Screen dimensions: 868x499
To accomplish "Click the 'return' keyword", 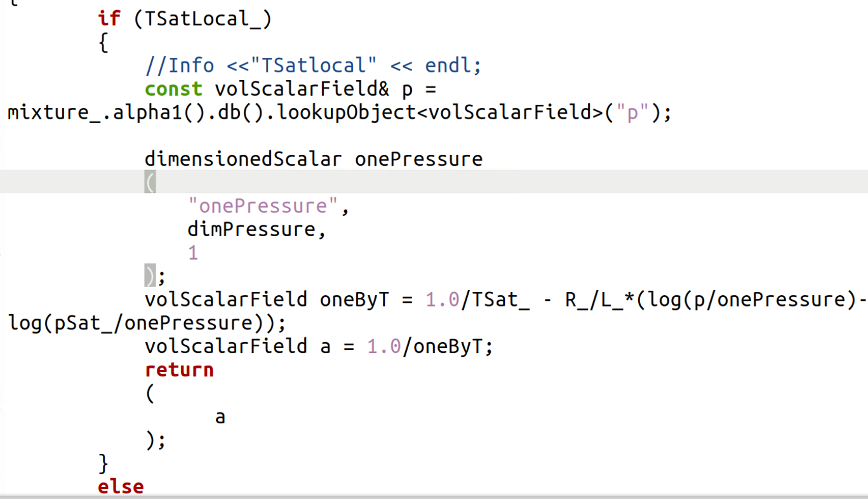I will coord(179,370).
